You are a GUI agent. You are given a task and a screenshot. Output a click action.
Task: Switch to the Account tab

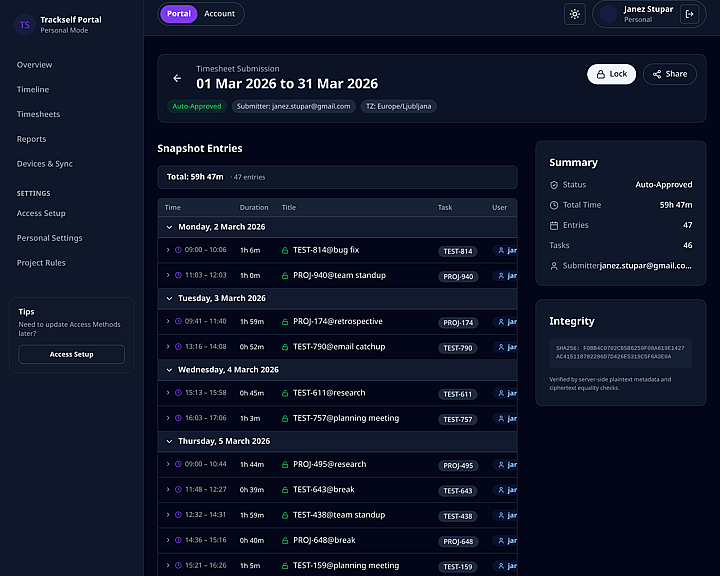pos(219,14)
